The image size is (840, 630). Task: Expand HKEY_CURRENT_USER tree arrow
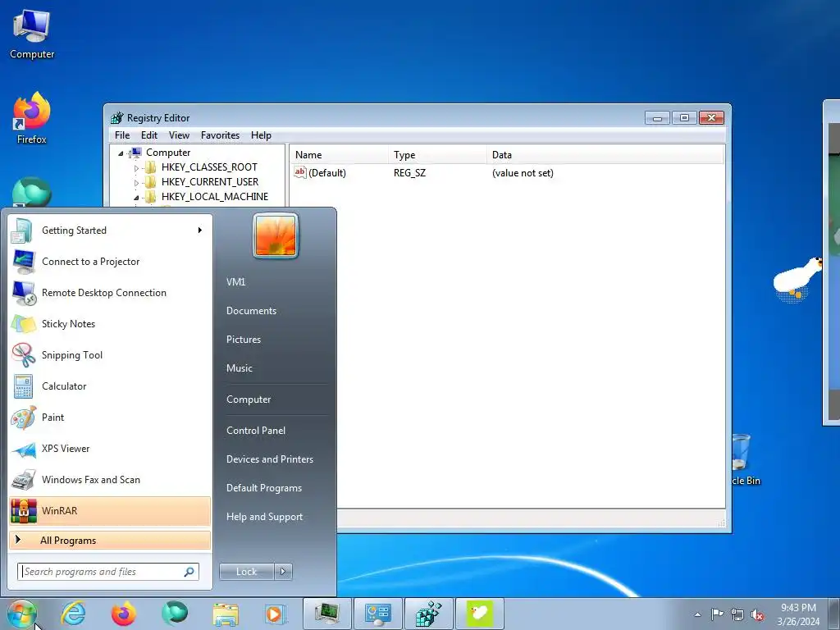[137, 183]
